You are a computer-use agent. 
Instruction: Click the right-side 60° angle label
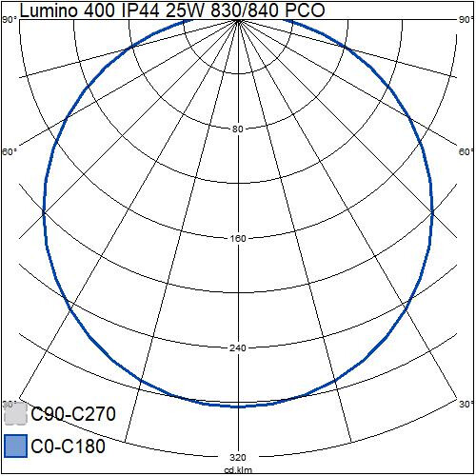466,152
